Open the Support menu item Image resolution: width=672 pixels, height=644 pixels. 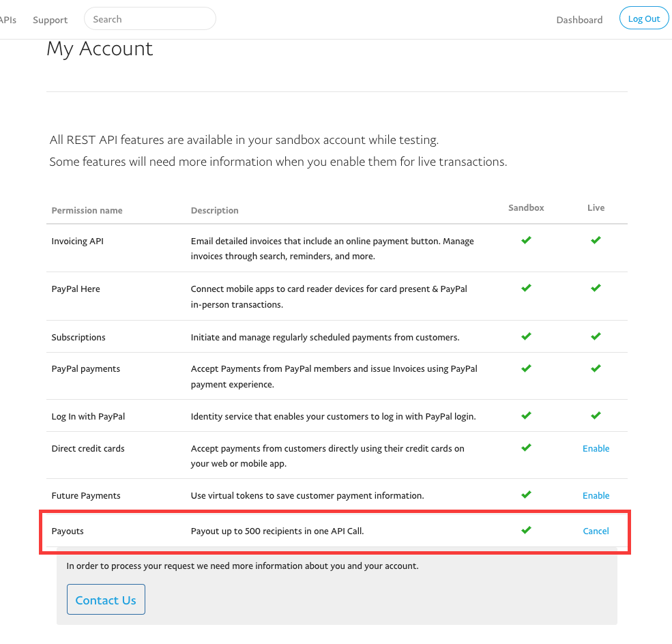tap(50, 20)
